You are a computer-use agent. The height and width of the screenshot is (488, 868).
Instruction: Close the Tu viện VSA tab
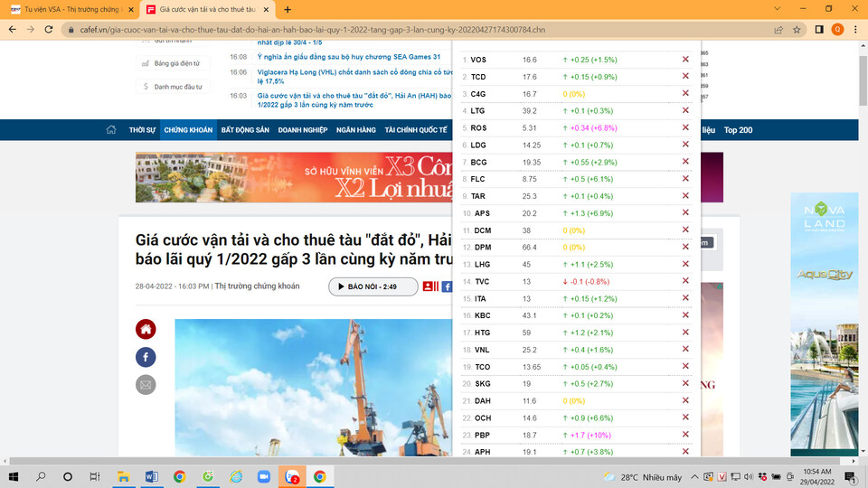click(x=131, y=9)
